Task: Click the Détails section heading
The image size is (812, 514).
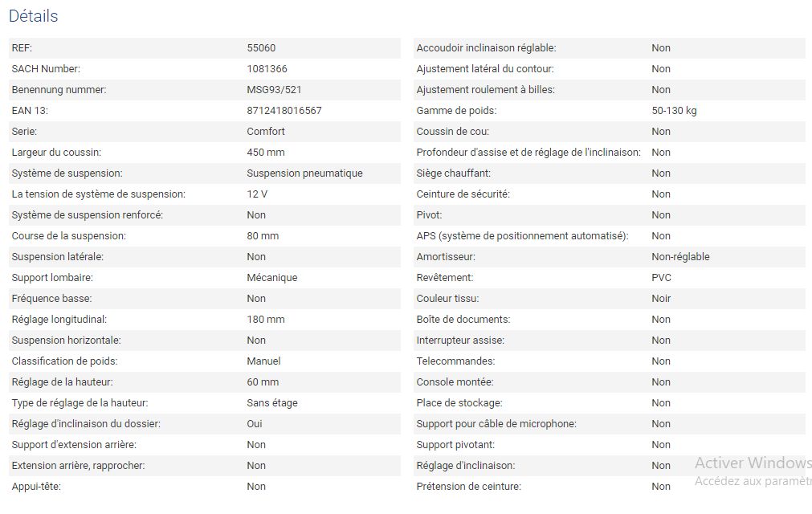Action: coord(33,16)
